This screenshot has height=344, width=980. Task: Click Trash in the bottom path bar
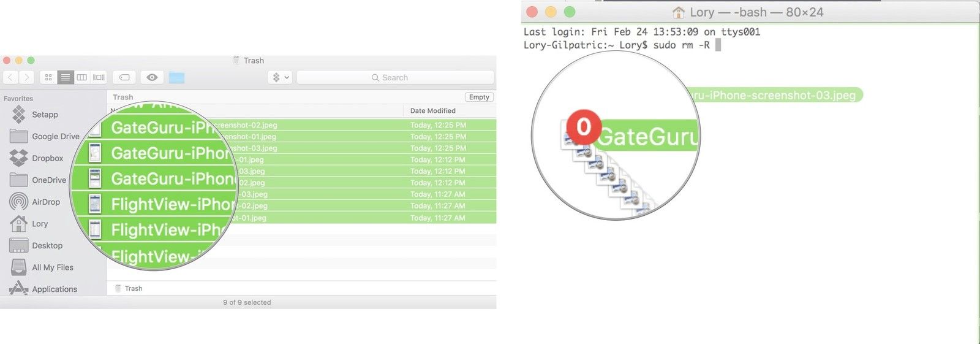click(133, 288)
